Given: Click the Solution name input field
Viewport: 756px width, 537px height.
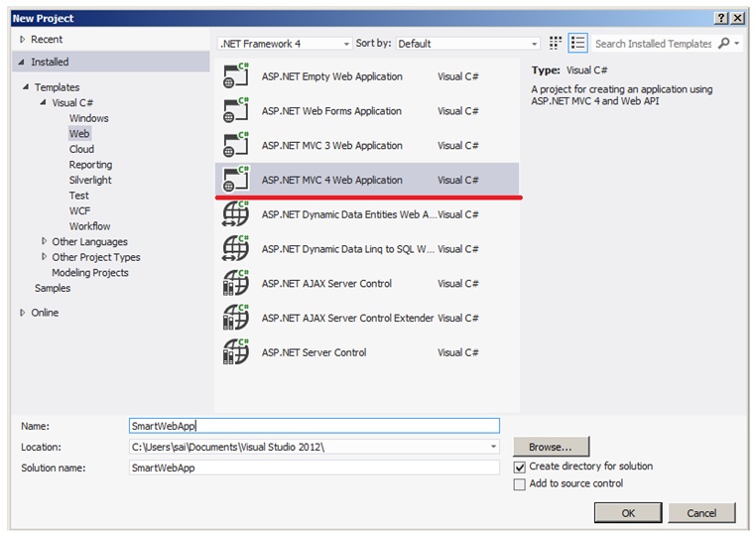Looking at the screenshot, I should point(315,468).
